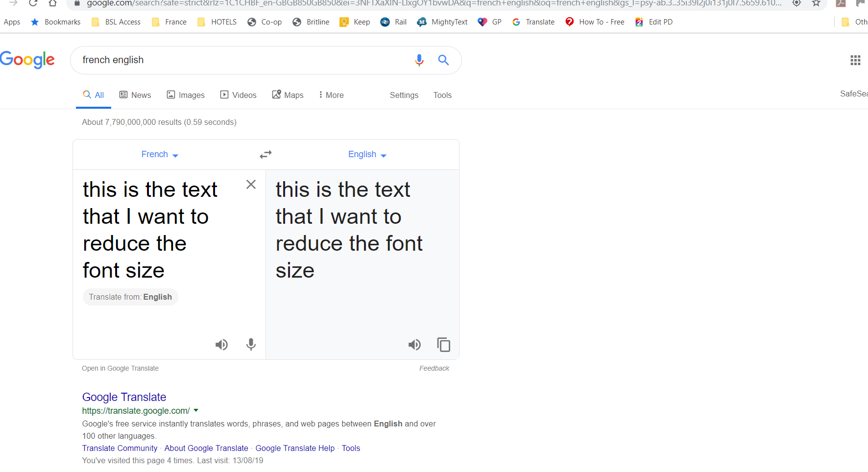Open the Tools sitelink under Google Translate

coord(351,448)
